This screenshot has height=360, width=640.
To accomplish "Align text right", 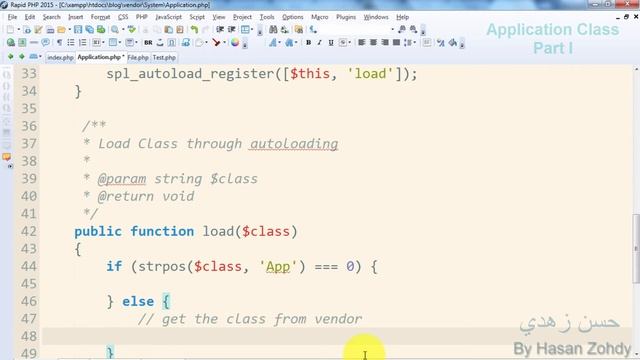I will coord(384,42).
